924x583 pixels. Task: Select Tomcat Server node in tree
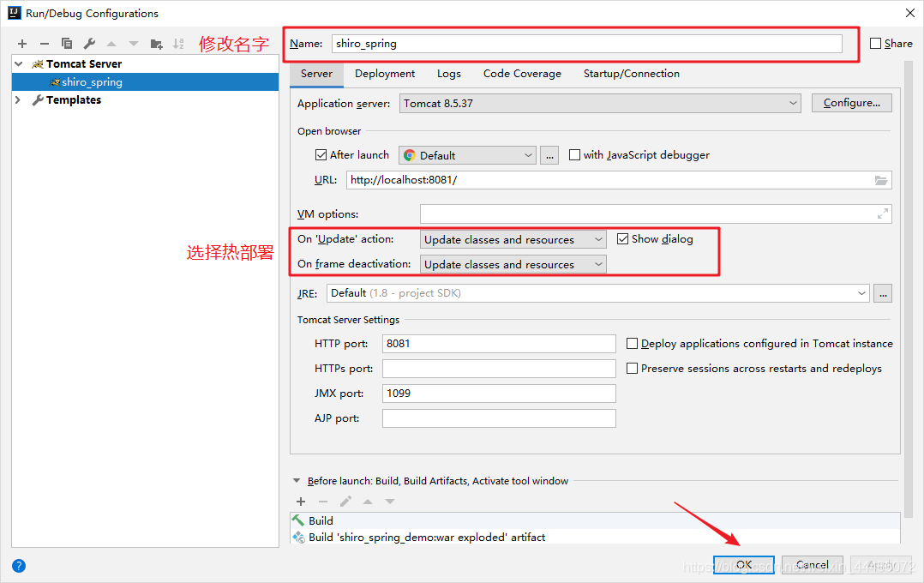click(84, 63)
